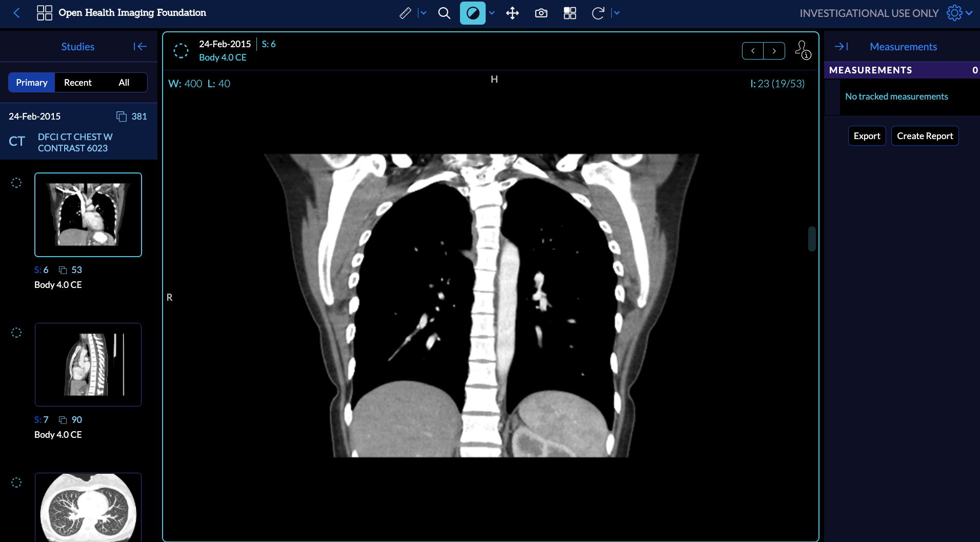Toggle the patient information overlay
This screenshot has height=542, width=980.
tap(802, 51)
